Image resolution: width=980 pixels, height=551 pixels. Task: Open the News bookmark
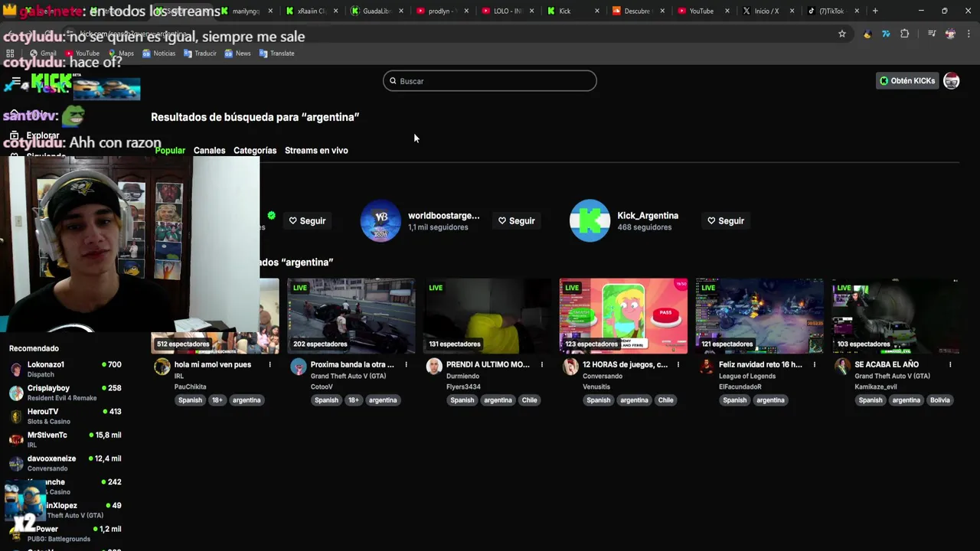tap(237, 54)
